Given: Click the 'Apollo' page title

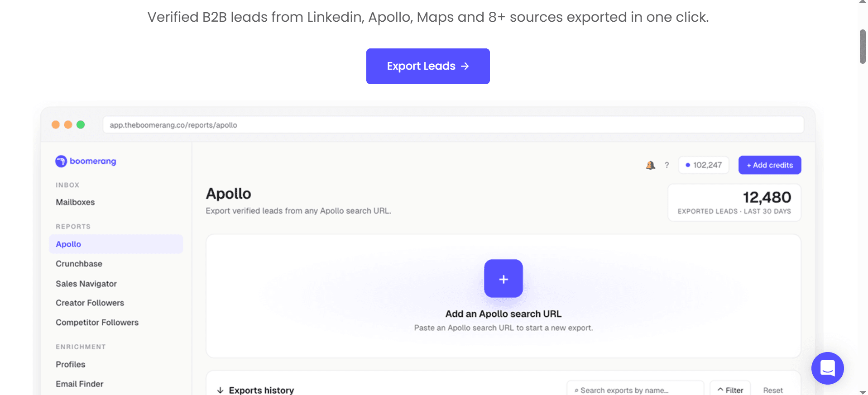Looking at the screenshot, I should click(x=229, y=194).
